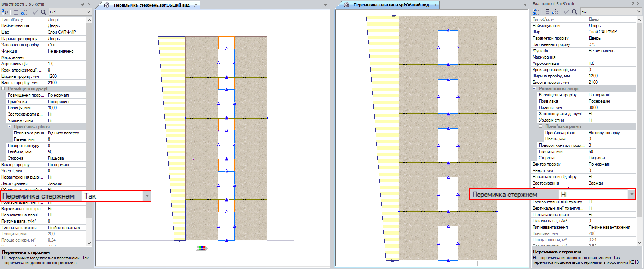The image size is (644, 269).
Task: Click the search magnifier in right properties panel
Action: 575,12
